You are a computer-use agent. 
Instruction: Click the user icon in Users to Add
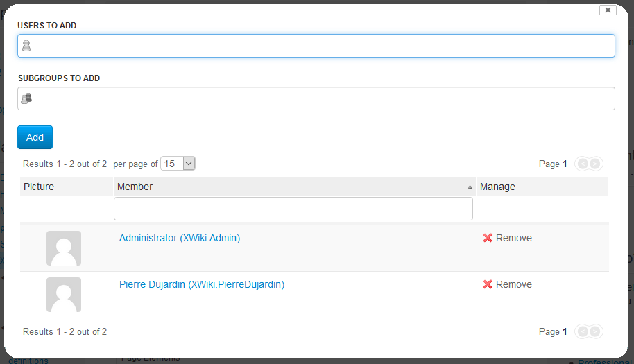[x=26, y=46]
